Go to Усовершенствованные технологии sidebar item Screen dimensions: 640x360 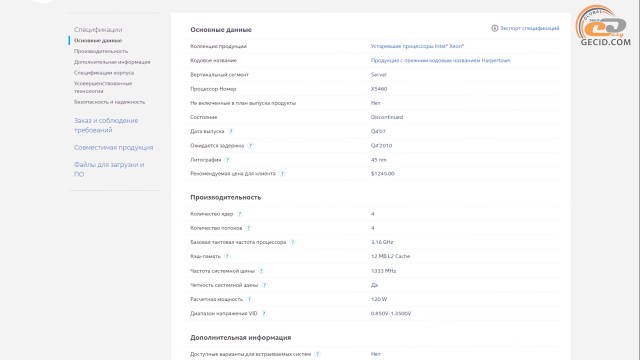click(x=103, y=87)
